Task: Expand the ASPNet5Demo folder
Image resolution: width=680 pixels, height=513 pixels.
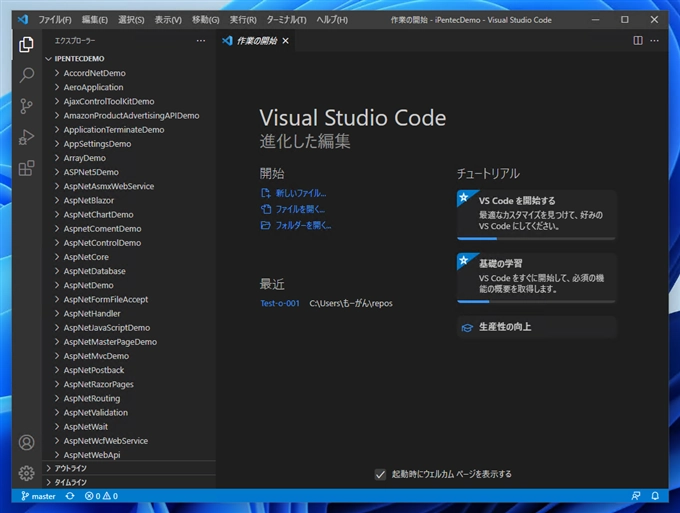Action: tap(130, 172)
